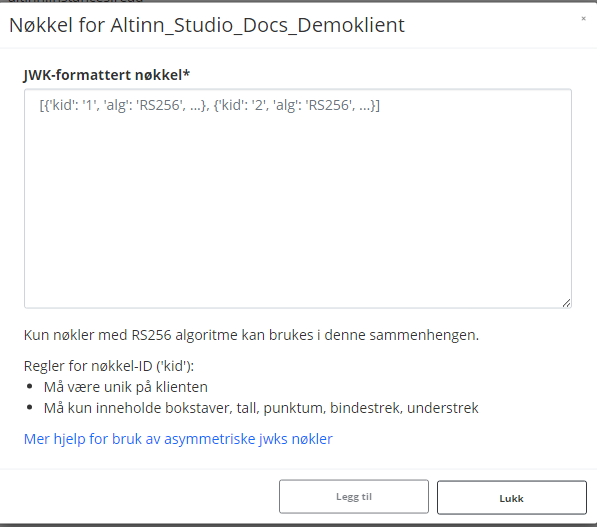Screen dimensions: 597x527
Task: Click the bullet before Må være unik
Action: click(30, 386)
